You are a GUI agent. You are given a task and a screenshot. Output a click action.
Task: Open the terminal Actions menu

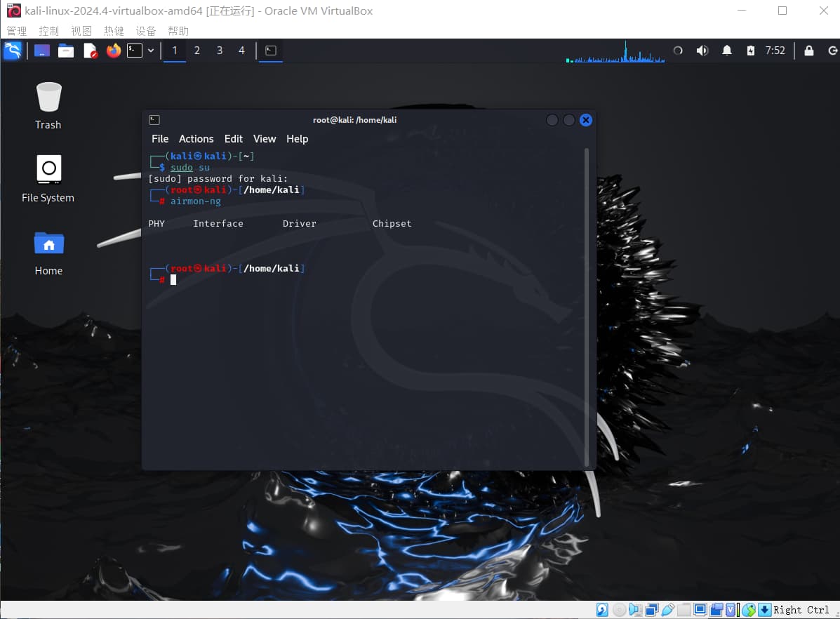[x=196, y=139]
